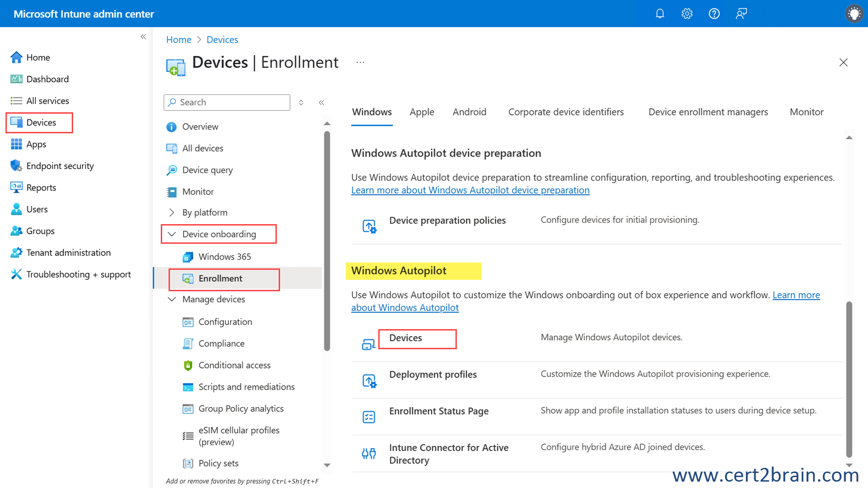Click the Dashboard chart icon
The image size is (868, 488).
pyautogui.click(x=16, y=79)
